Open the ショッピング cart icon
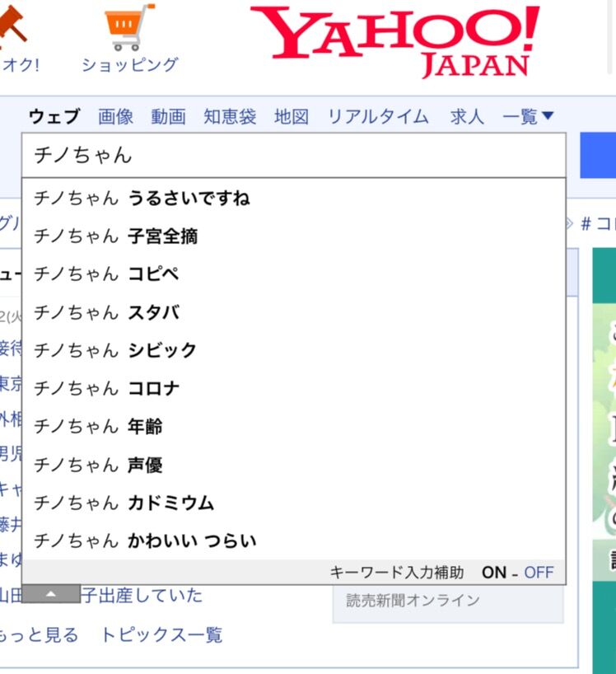This screenshot has width=616, height=674. [129, 26]
